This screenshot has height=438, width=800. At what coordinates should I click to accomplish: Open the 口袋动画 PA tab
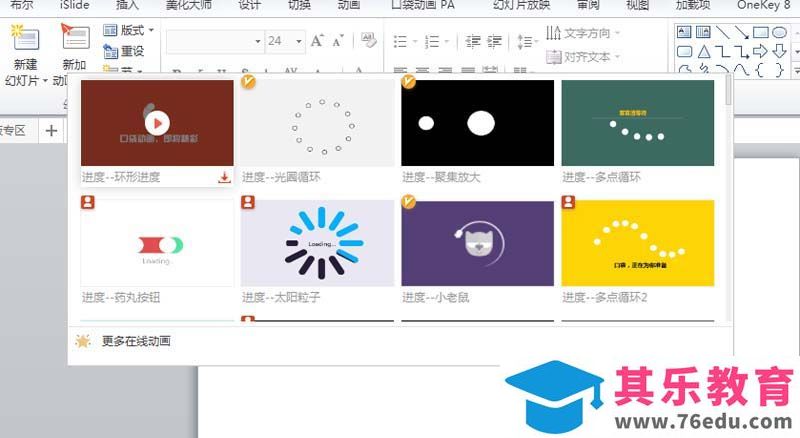(423, 5)
